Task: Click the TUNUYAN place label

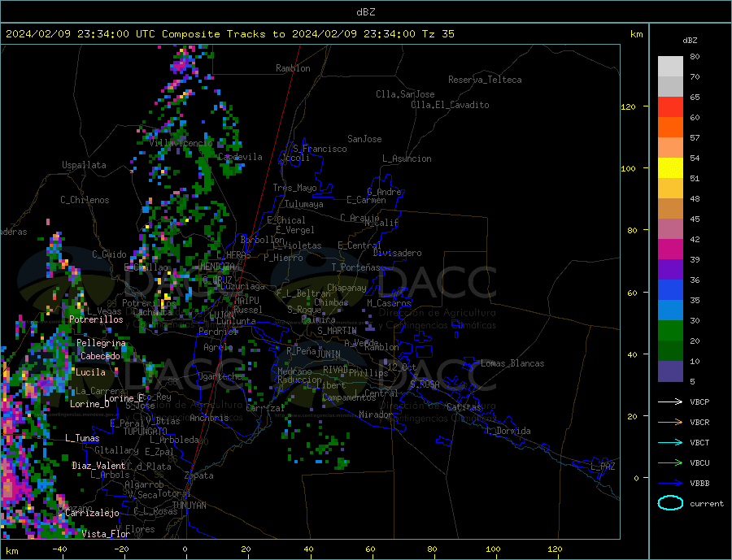Action: point(189,506)
